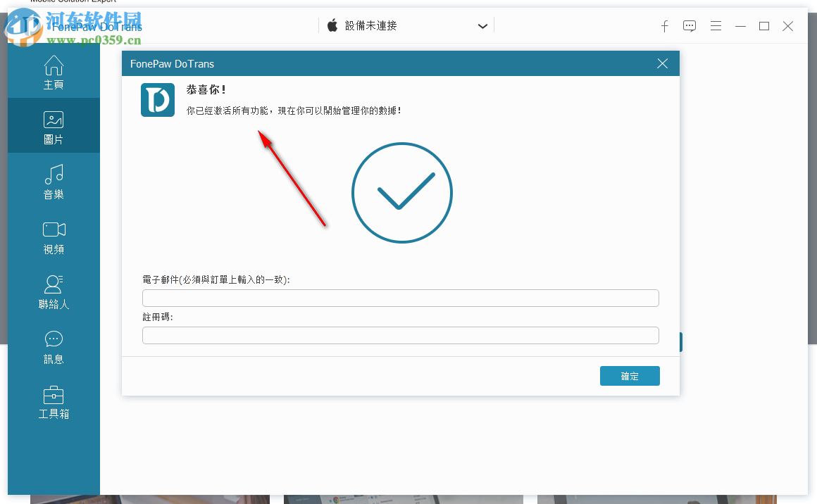Switch to the 視頻 videos section
The image size is (817, 504).
pyautogui.click(x=54, y=237)
